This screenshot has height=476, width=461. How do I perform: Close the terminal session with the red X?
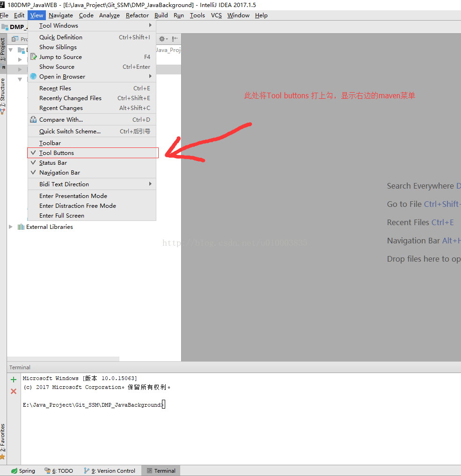tap(14, 391)
